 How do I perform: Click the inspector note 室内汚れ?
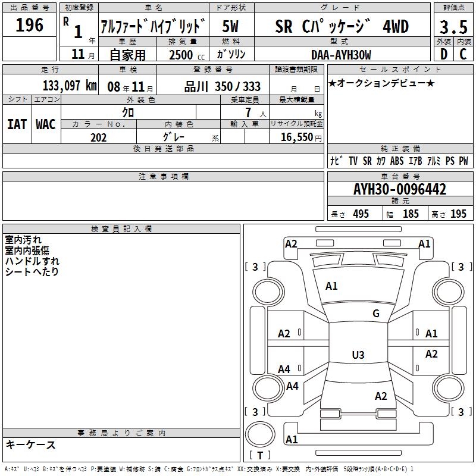tap(23, 240)
